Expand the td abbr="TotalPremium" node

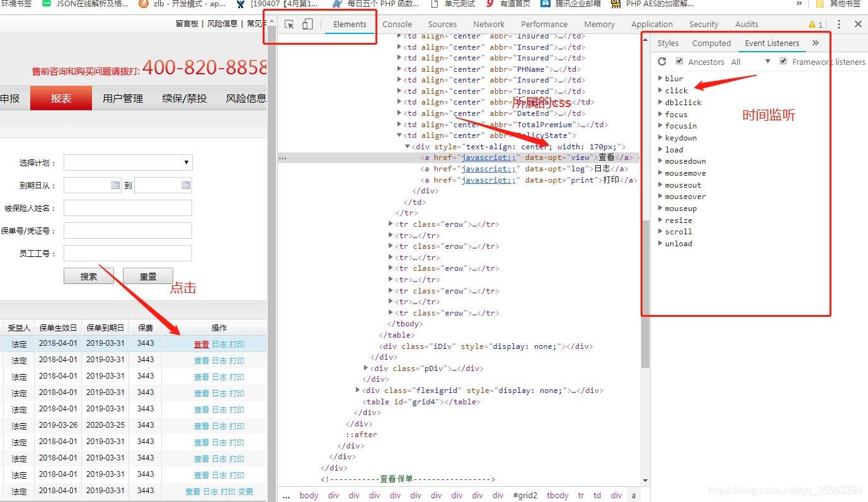399,124
